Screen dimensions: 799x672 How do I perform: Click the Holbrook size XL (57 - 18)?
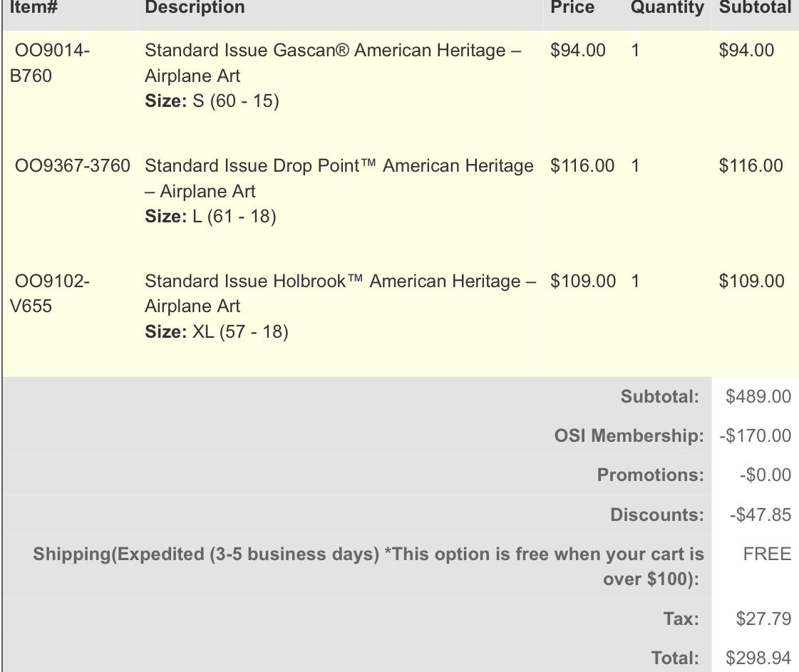(x=216, y=332)
